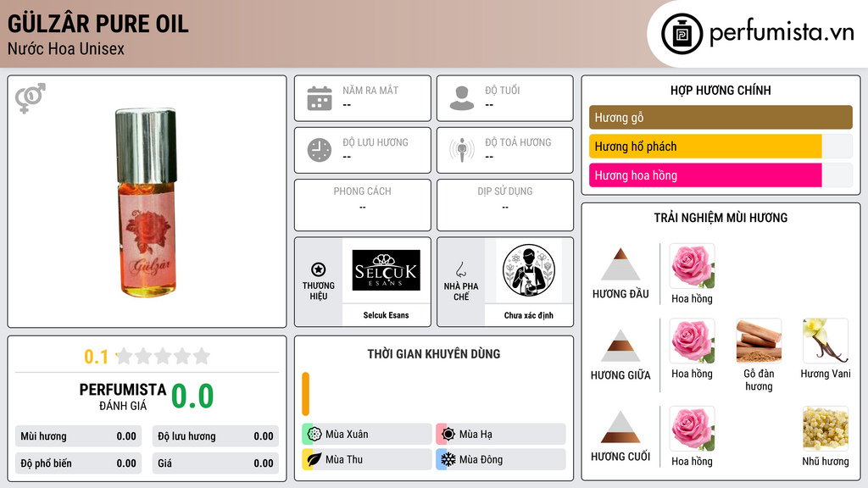The width and height of the screenshot is (868, 488).
Task: Click the Gülzâr perfume bottle product image
Action: (x=147, y=202)
